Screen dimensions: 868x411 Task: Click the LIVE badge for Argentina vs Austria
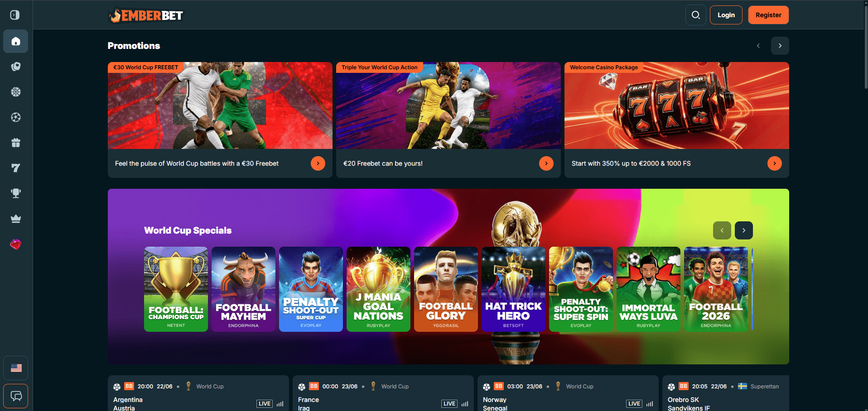click(265, 404)
